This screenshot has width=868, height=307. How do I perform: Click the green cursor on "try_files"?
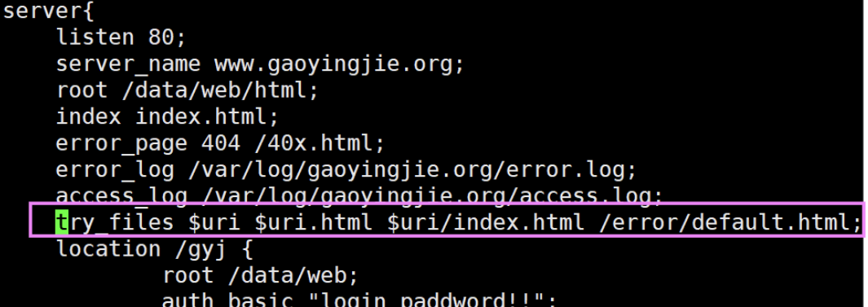coord(61,222)
